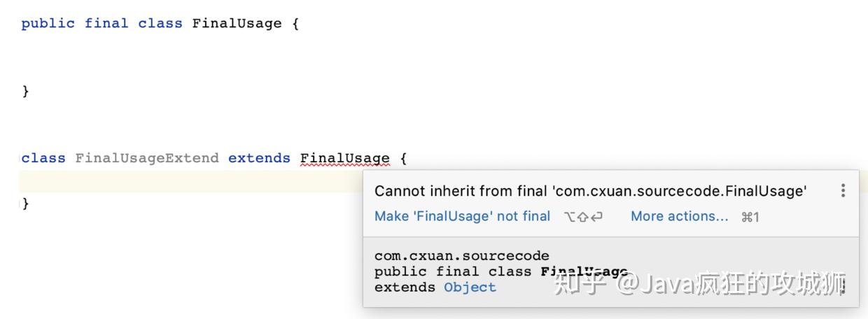Click the opening brace after underlined FinalUsage
Image resolution: width=868 pixels, height=319 pixels.
402,158
